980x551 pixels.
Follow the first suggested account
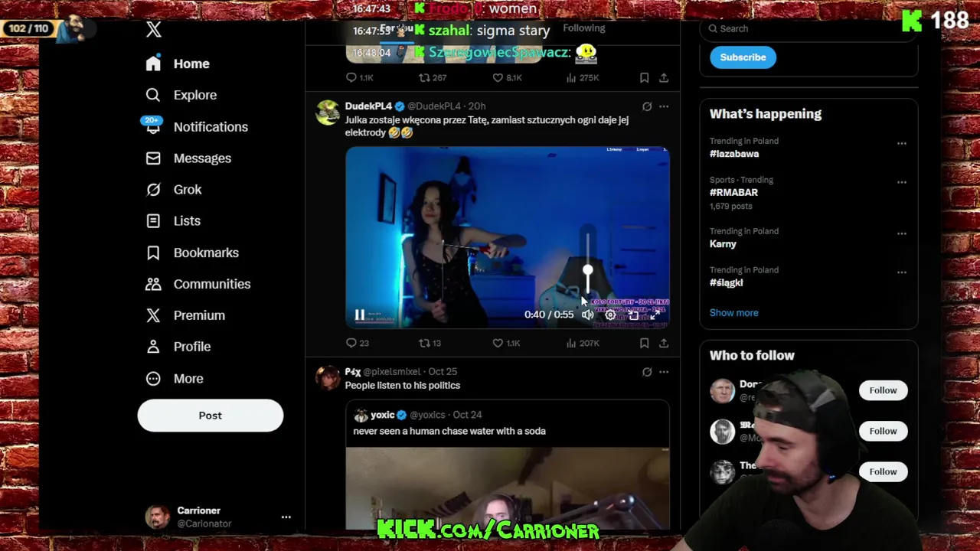pos(883,390)
